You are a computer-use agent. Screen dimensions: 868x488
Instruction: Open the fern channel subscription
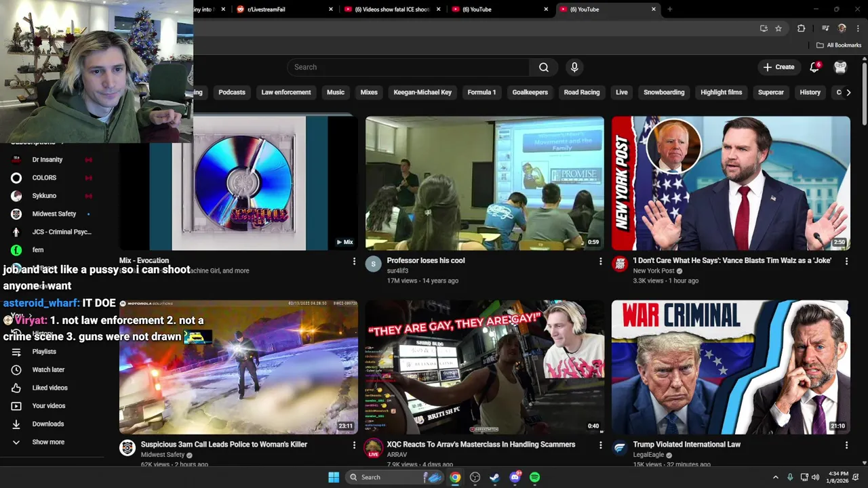38,250
